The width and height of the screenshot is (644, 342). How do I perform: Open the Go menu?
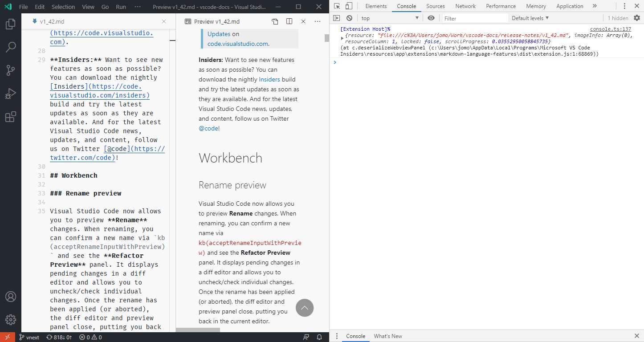[105, 7]
